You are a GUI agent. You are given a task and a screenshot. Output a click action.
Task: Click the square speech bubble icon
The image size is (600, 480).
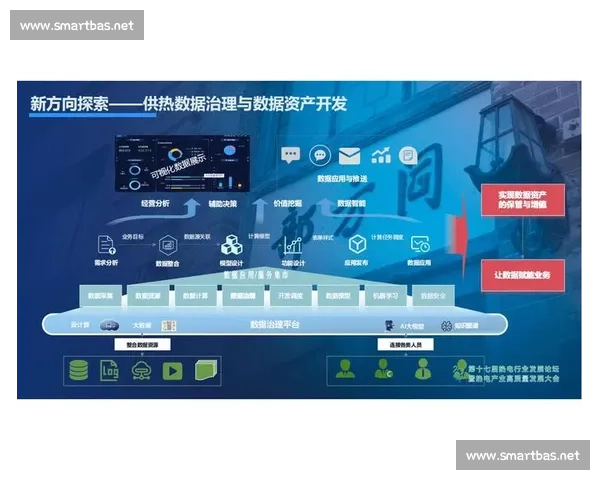290,155
